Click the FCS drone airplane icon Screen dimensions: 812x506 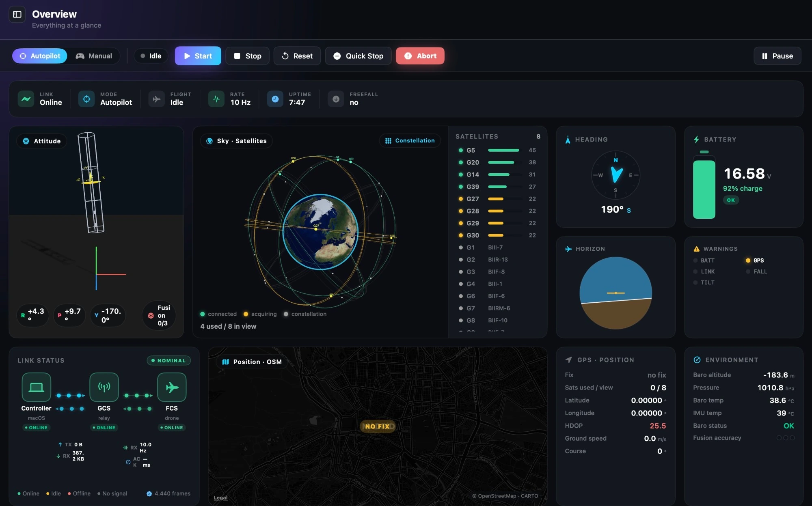pyautogui.click(x=172, y=388)
